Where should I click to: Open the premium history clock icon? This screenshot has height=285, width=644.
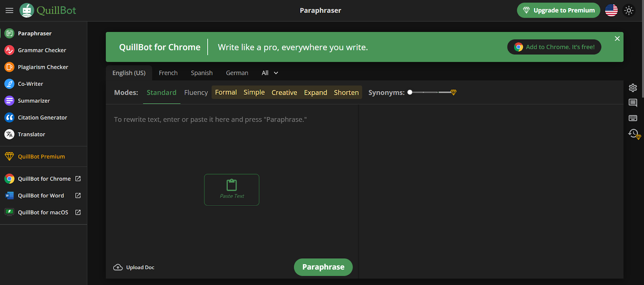pos(634,134)
